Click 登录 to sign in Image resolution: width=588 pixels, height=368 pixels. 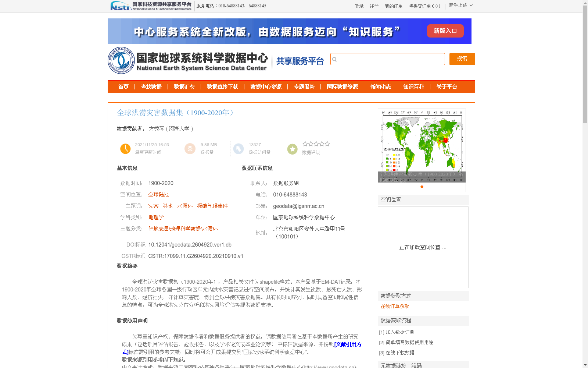[359, 6]
